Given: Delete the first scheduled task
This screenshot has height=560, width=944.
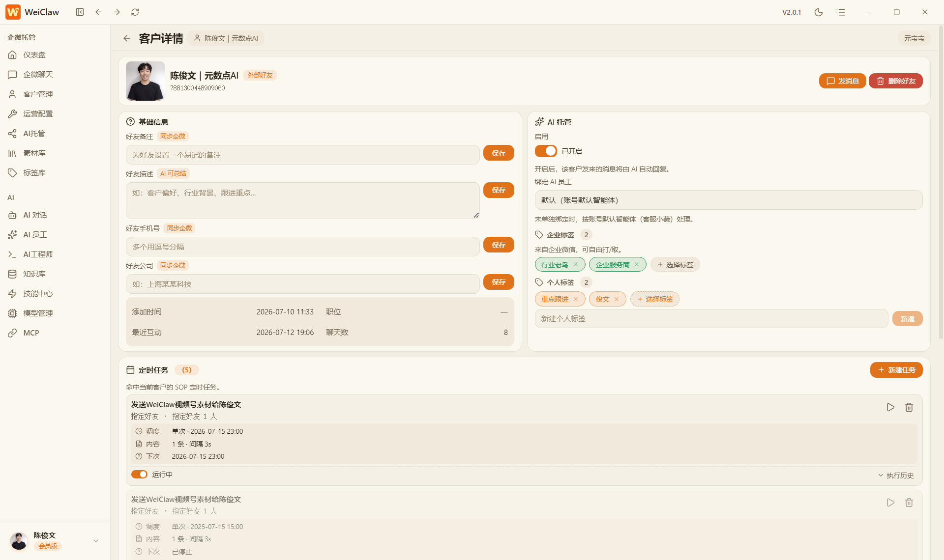Looking at the screenshot, I should coord(909,407).
